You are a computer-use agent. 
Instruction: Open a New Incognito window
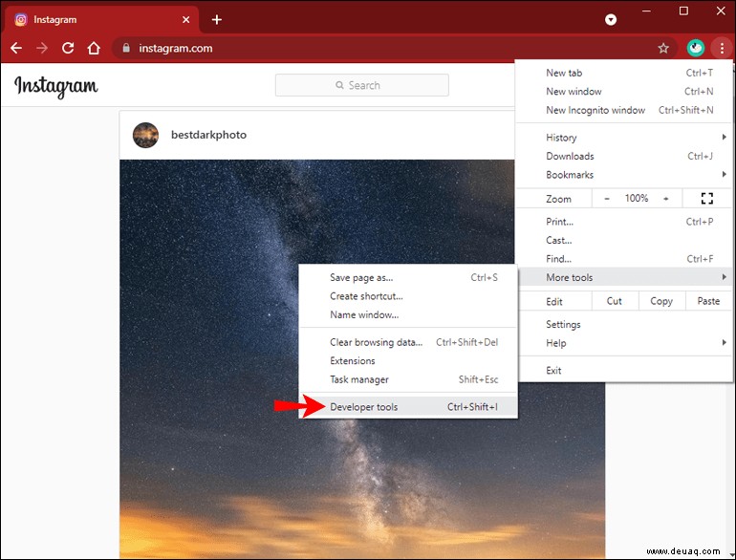(x=624, y=110)
